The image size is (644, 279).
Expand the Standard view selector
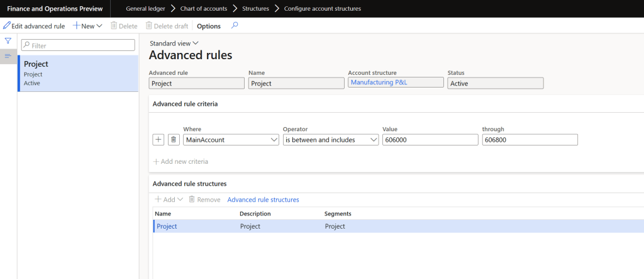tap(174, 43)
